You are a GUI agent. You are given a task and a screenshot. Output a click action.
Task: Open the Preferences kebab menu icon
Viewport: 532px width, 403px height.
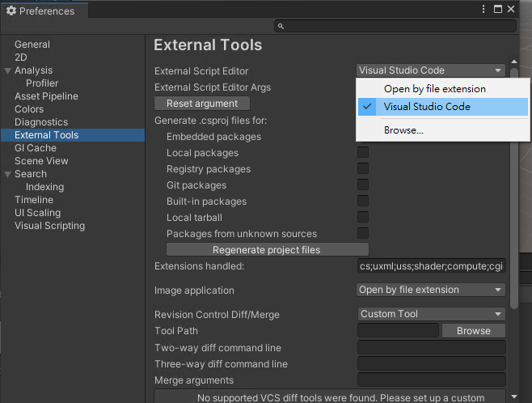(x=483, y=9)
